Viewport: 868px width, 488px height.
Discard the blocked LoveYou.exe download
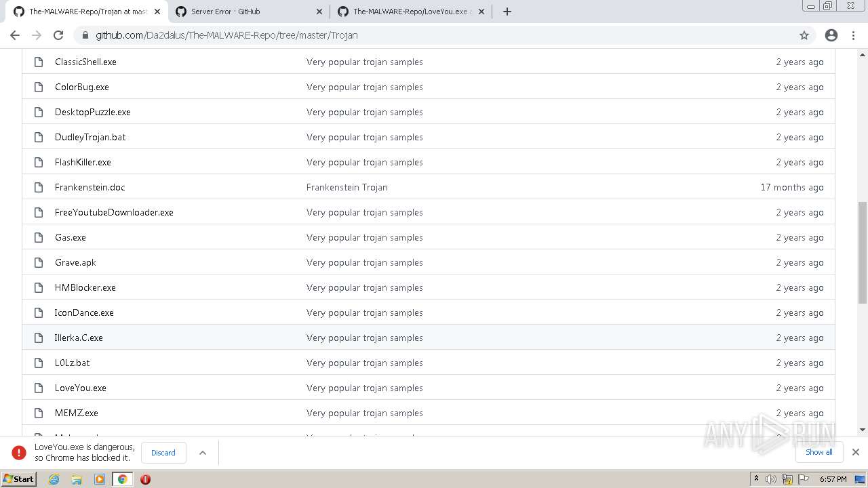[x=163, y=453]
